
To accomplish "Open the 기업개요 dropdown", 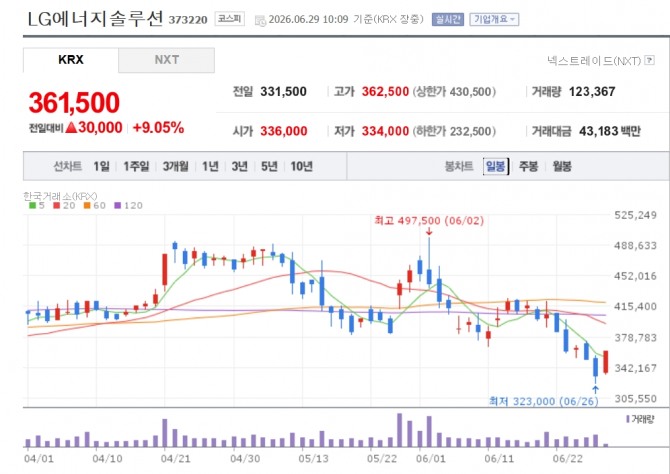I will tap(494, 19).
